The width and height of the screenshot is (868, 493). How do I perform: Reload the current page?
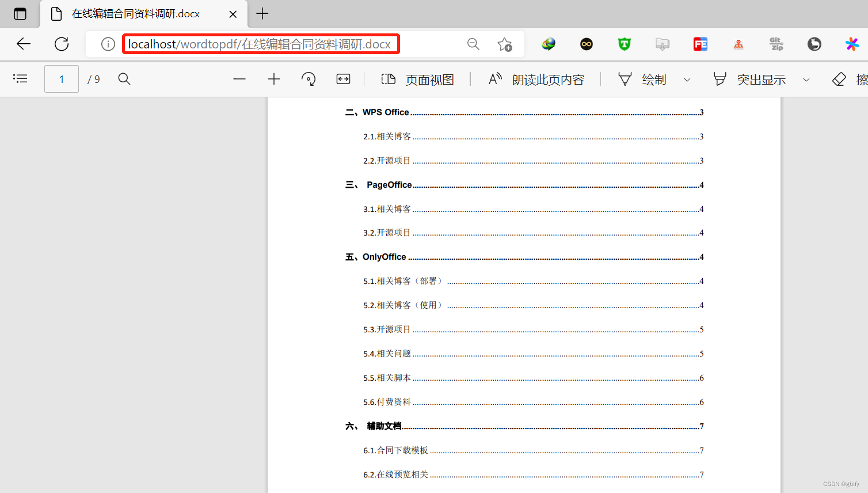click(x=62, y=44)
